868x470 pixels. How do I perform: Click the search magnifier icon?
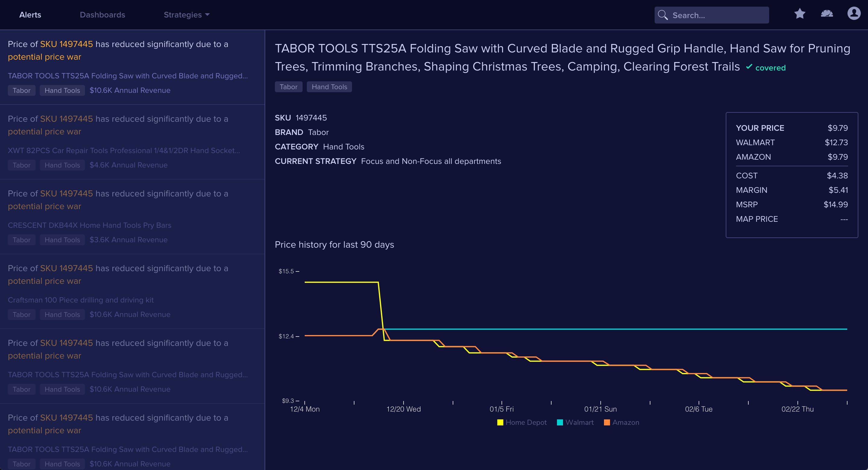[663, 15]
